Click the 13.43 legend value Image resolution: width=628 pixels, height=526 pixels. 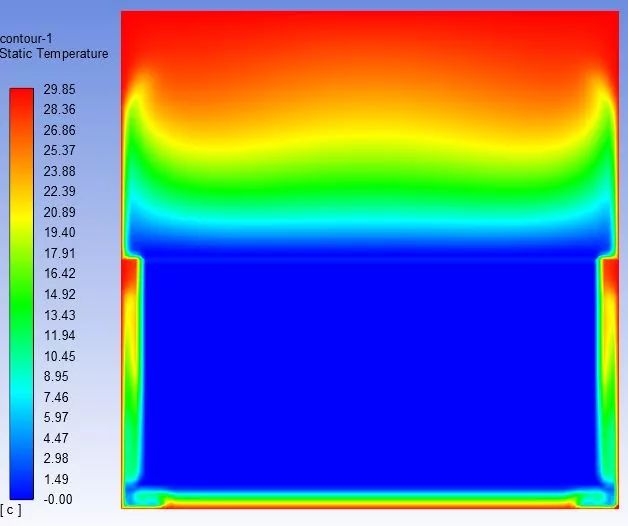pyautogui.click(x=59, y=315)
